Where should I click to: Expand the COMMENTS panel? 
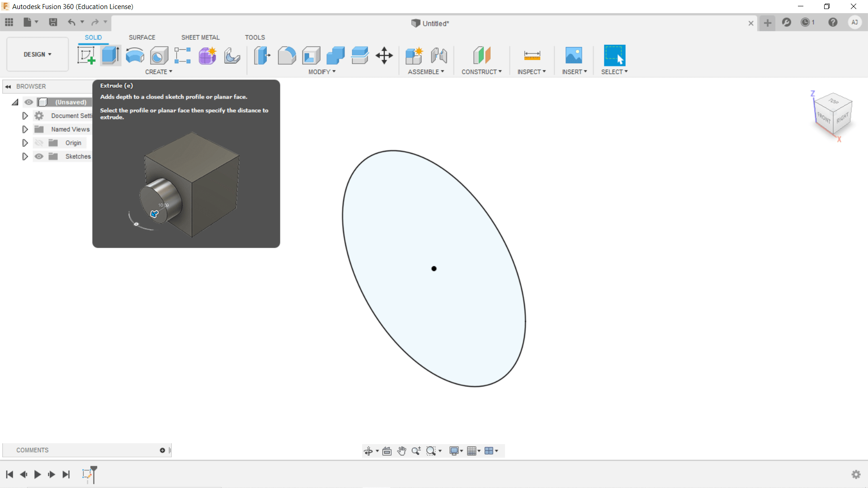pos(162,450)
